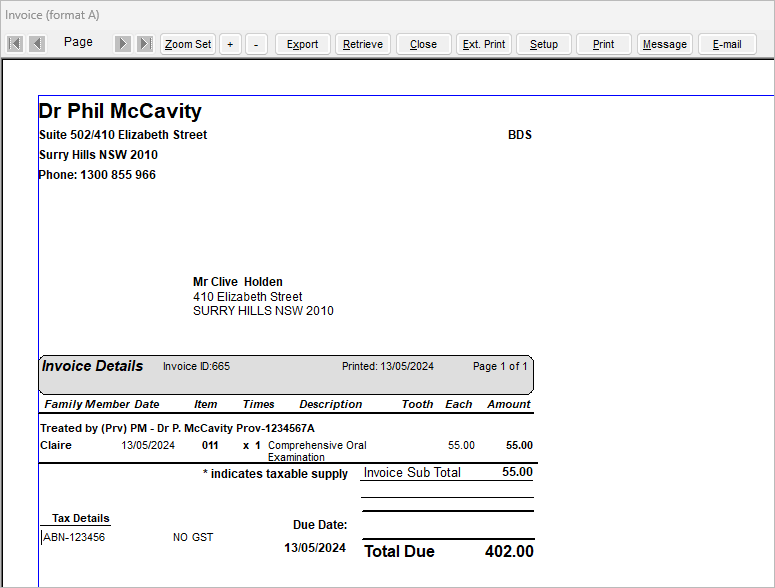Click the Family Member column header
Screen dimensions: 775x588
pyautogui.click(x=87, y=404)
